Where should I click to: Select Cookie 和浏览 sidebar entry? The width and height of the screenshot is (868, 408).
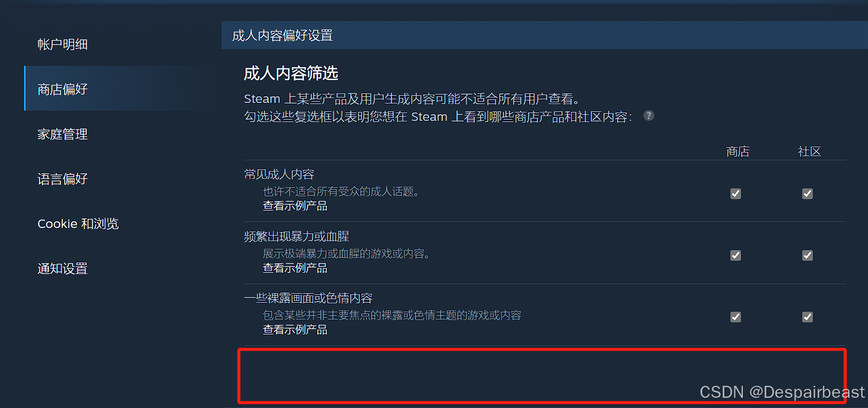tap(78, 224)
